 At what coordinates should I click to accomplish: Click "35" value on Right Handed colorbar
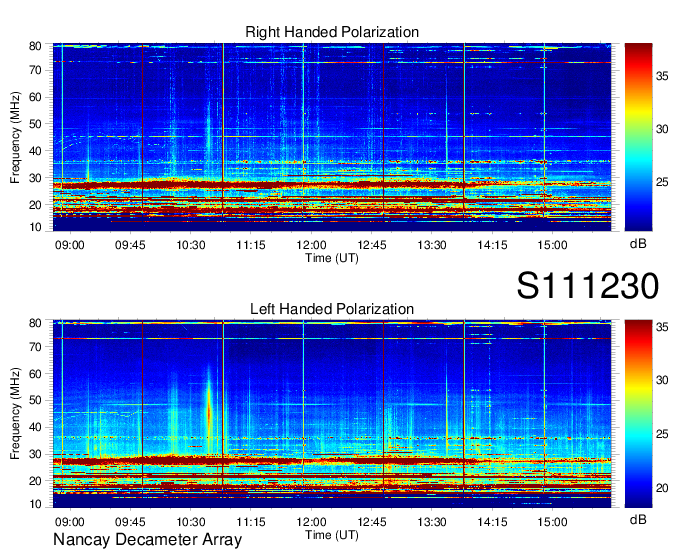coord(662,76)
